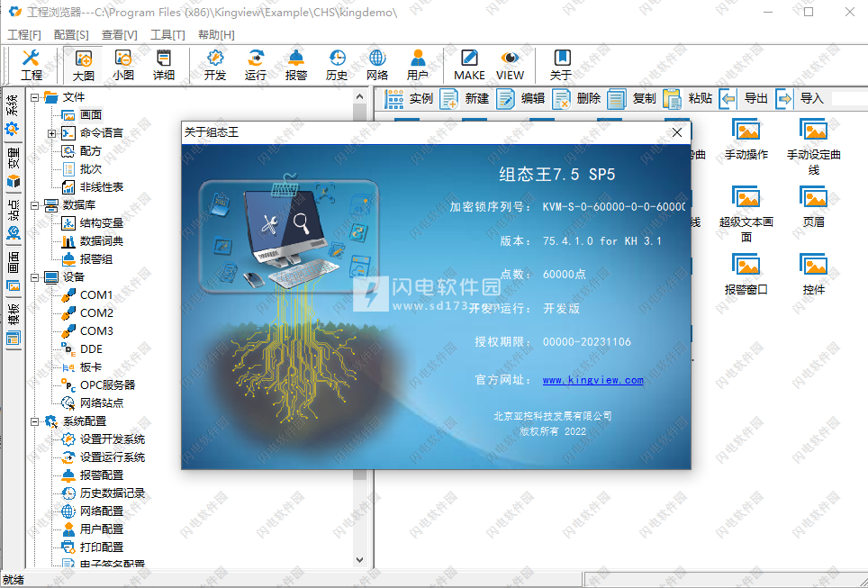Select the 页眉 picture icon
Viewport: 868px width, 588px height.
click(x=814, y=206)
